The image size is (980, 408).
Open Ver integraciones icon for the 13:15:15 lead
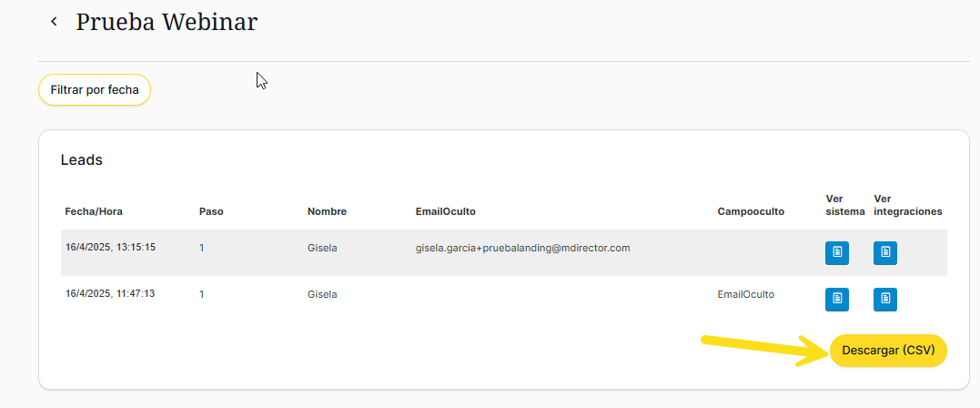(x=884, y=253)
